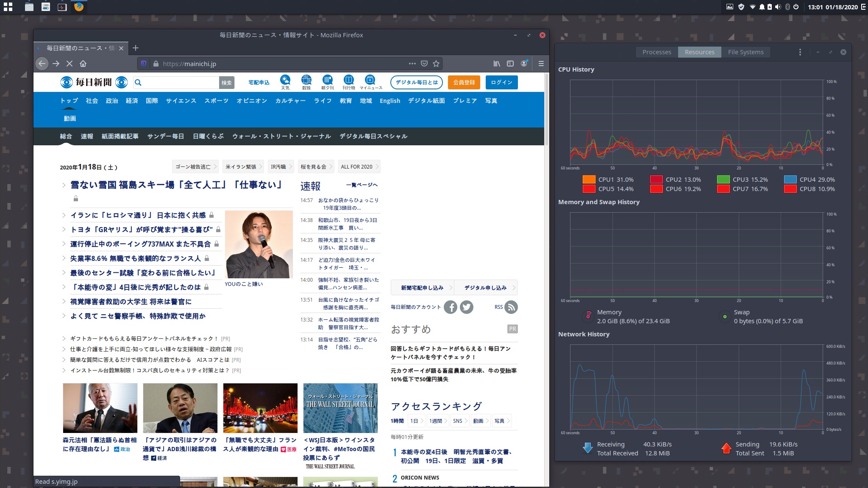Click the IR汚職 topic tag

click(281, 166)
